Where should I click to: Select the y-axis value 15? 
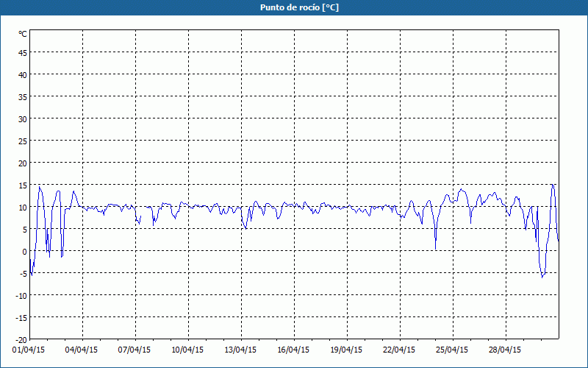click(x=23, y=185)
